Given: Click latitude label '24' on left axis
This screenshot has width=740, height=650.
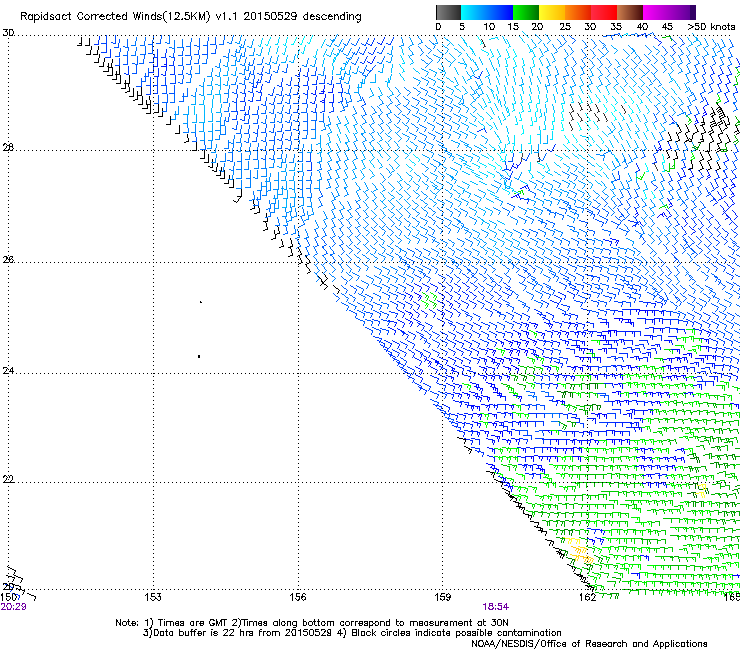Looking at the screenshot, I should click(8, 371).
